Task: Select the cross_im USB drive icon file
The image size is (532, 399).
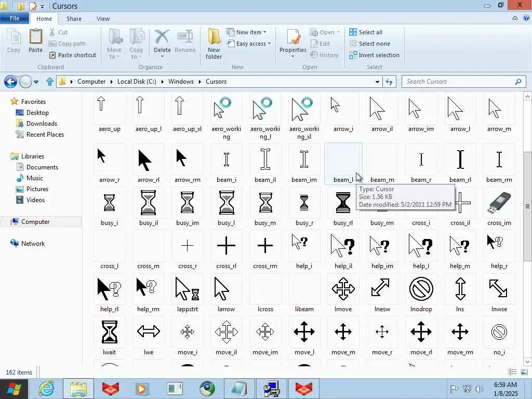Action: coord(499,207)
